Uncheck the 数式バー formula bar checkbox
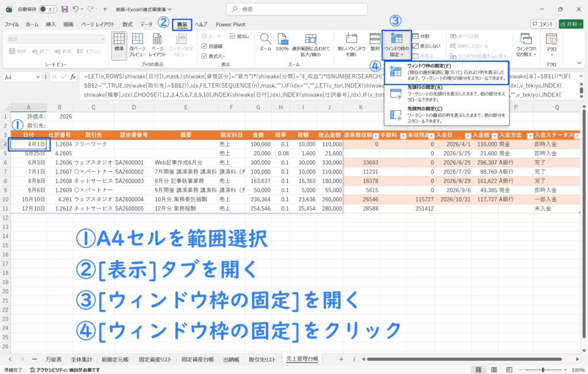 pos(204,56)
